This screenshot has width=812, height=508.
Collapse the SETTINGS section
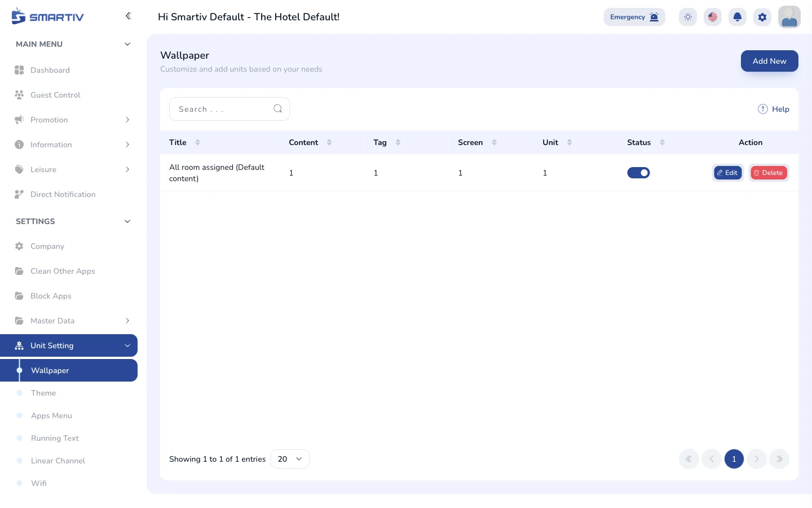pyautogui.click(x=127, y=221)
